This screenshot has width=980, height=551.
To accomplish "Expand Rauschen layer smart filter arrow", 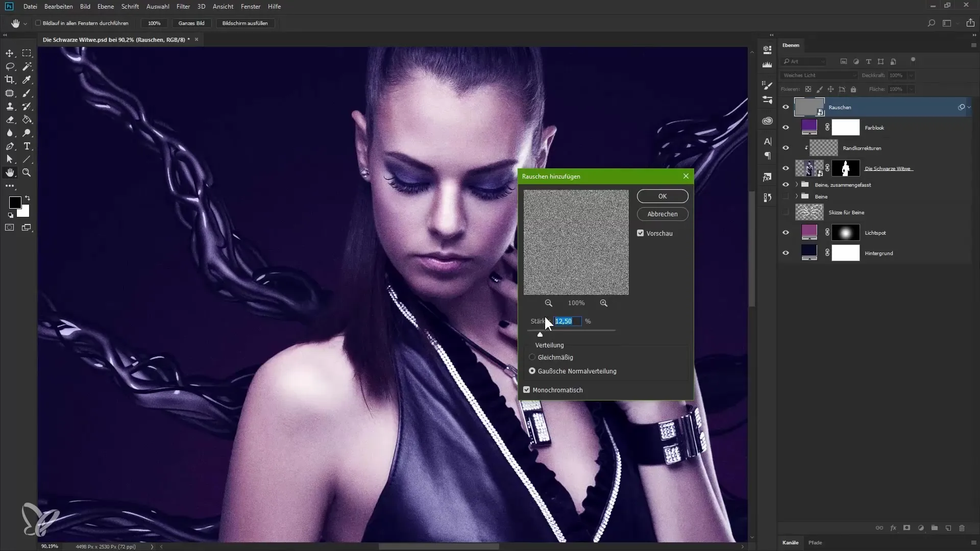I will click(x=969, y=107).
